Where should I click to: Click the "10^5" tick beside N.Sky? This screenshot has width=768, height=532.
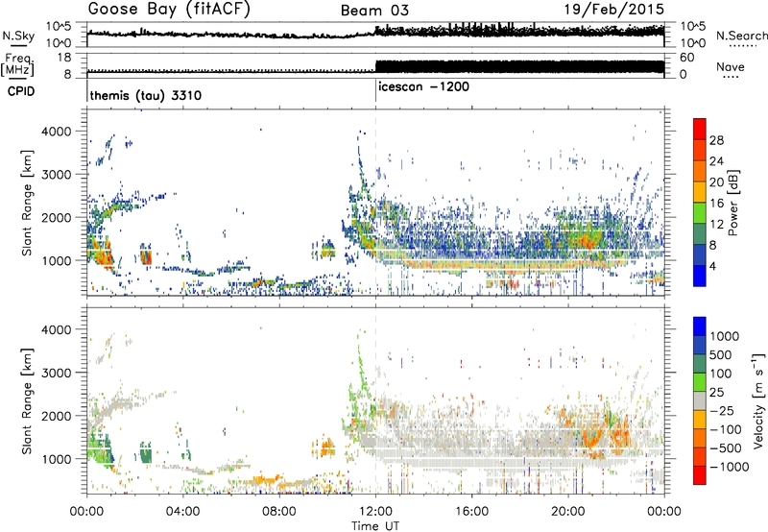click(x=59, y=27)
